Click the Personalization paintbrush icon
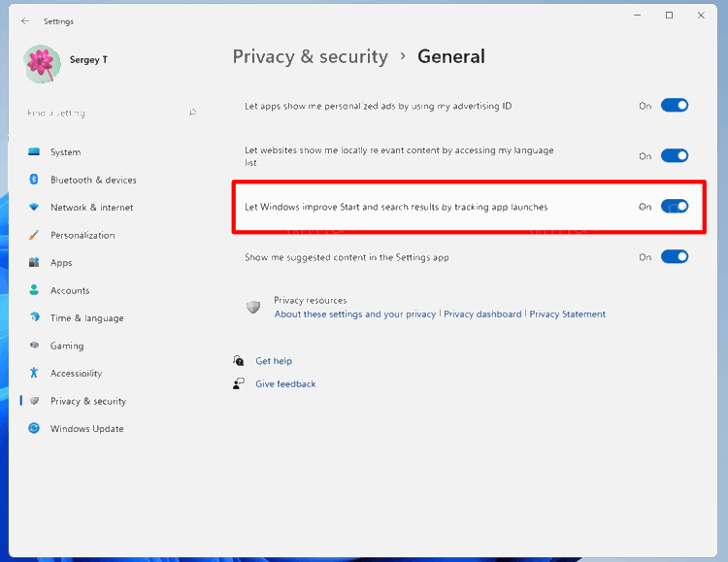 pyautogui.click(x=34, y=235)
